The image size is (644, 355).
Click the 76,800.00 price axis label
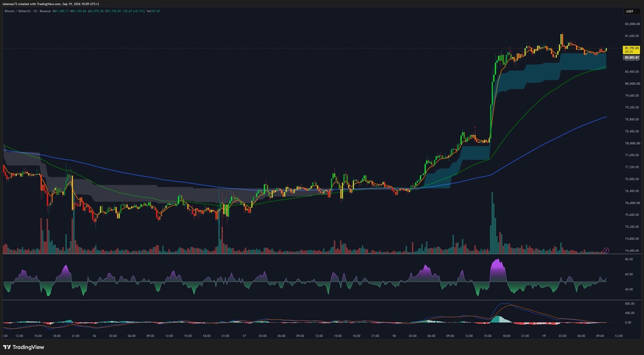pyautogui.click(x=632, y=179)
